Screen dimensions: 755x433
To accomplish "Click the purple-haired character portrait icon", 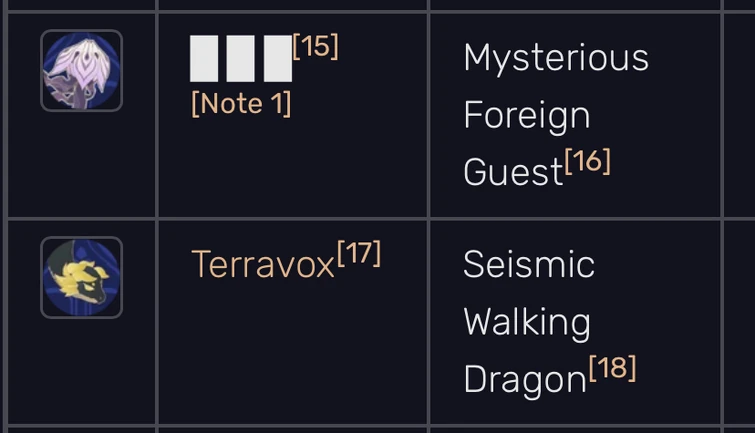I will (x=81, y=71).
